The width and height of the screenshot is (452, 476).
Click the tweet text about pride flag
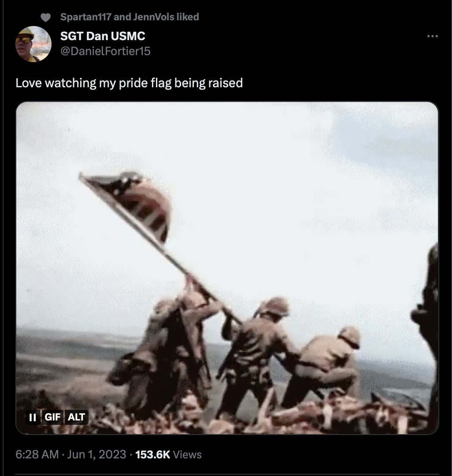pyautogui.click(x=129, y=83)
